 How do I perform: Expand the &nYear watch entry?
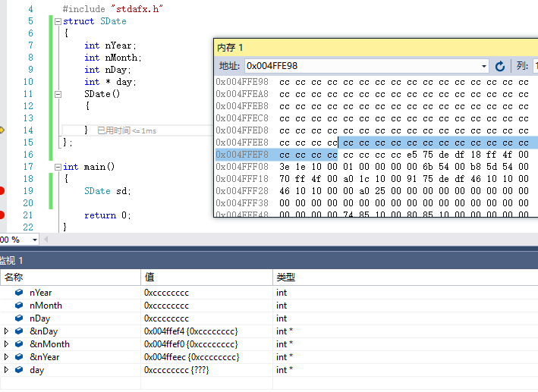click(6, 357)
